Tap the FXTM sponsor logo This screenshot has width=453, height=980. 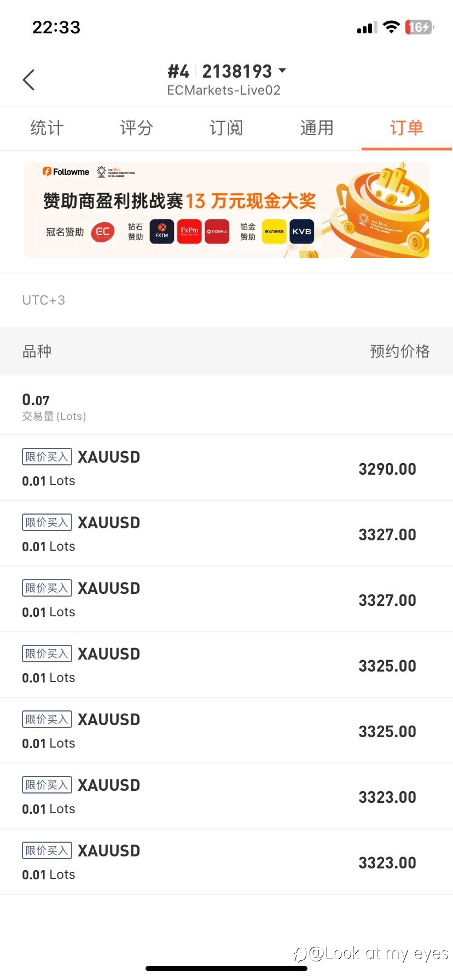(162, 231)
